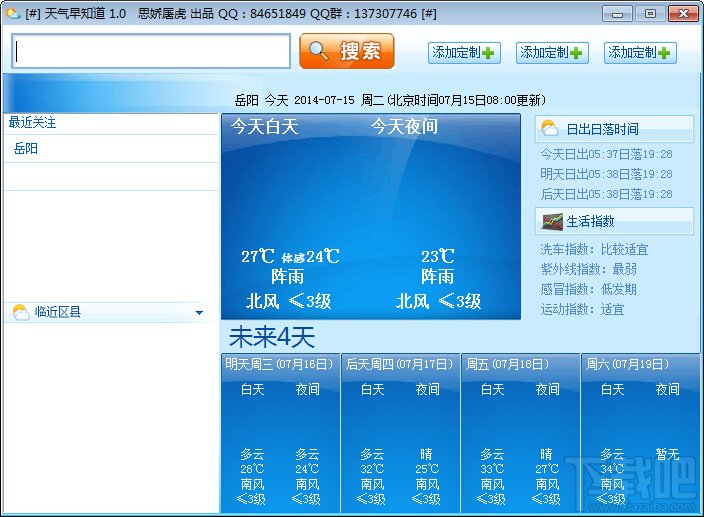This screenshot has width=704, height=517.
Task: Maximize the 天气早知道 window
Action: tap(650, 14)
